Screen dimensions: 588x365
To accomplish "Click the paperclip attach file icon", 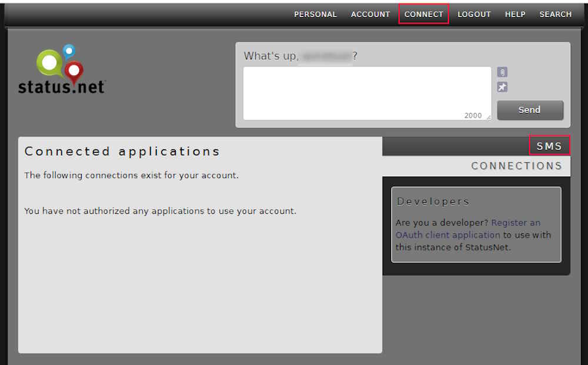I will [502, 72].
